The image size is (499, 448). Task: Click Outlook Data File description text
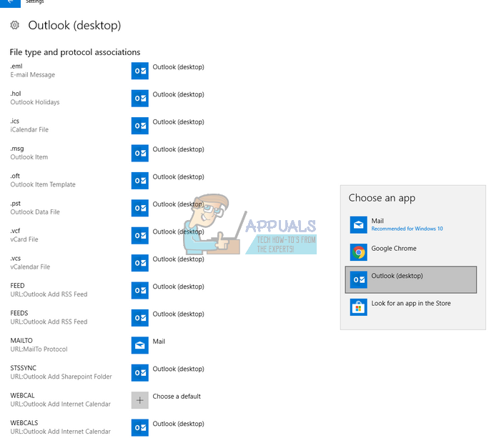pos(35,212)
